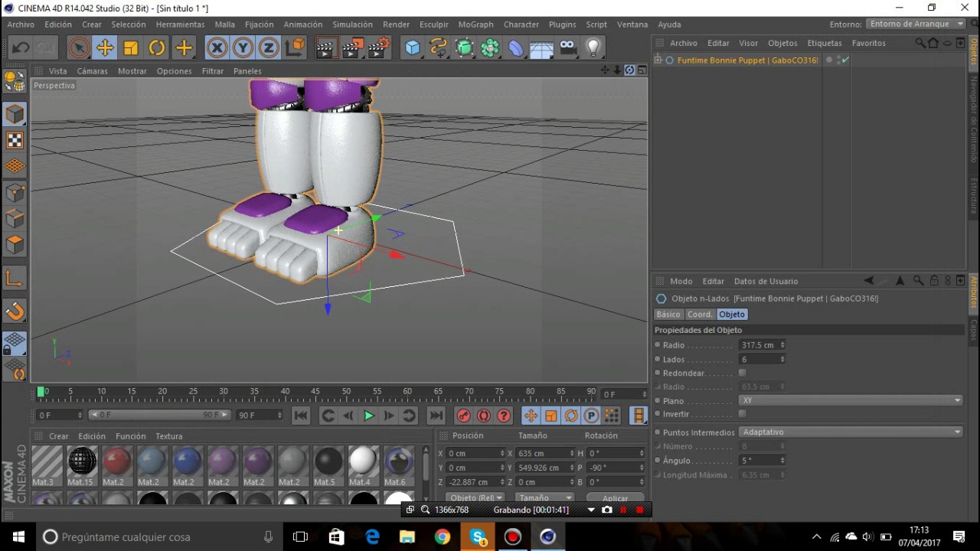Click the Undo arrow icon
Viewport: 980px width, 551px height.
[x=21, y=48]
